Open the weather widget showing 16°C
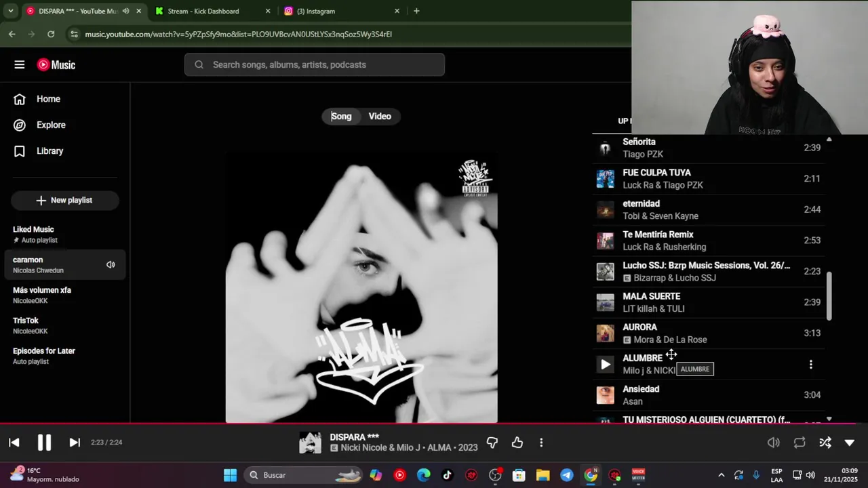Viewport: 868px width, 488px height. [x=45, y=475]
